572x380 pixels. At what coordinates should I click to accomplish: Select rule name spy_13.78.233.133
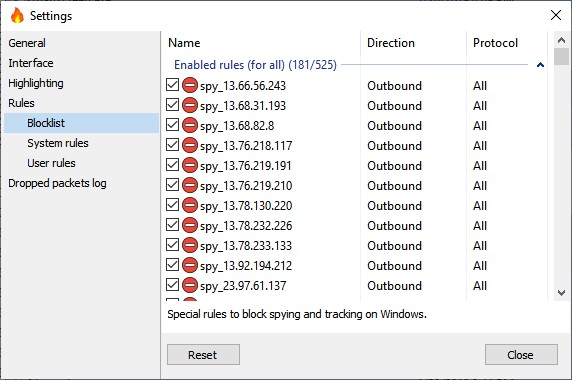pyautogui.click(x=246, y=246)
